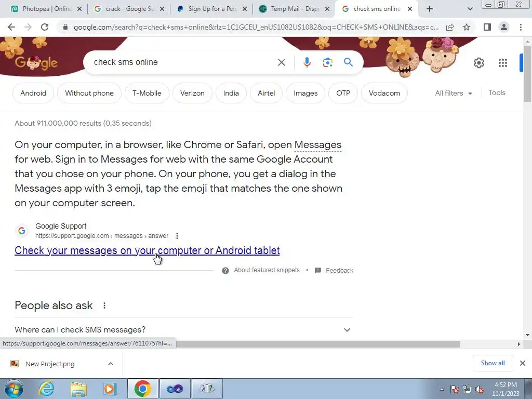The image size is (532, 399).
Task: Select the OTP filter chip
Action: point(343,93)
